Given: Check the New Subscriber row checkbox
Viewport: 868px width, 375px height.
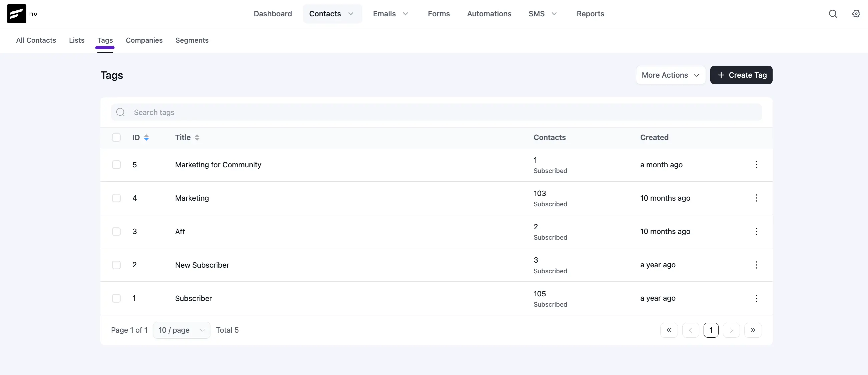Looking at the screenshot, I should [116, 265].
